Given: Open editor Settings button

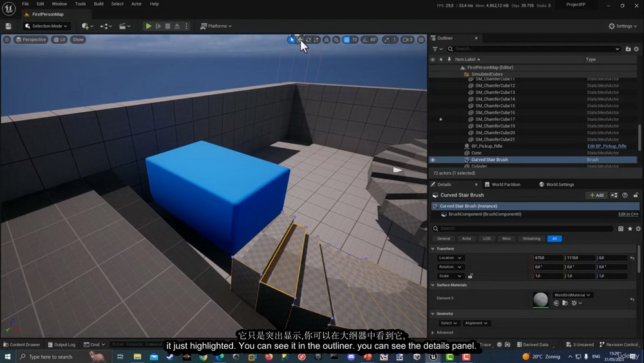Looking at the screenshot, I should pyautogui.click(x=623, y=26).
